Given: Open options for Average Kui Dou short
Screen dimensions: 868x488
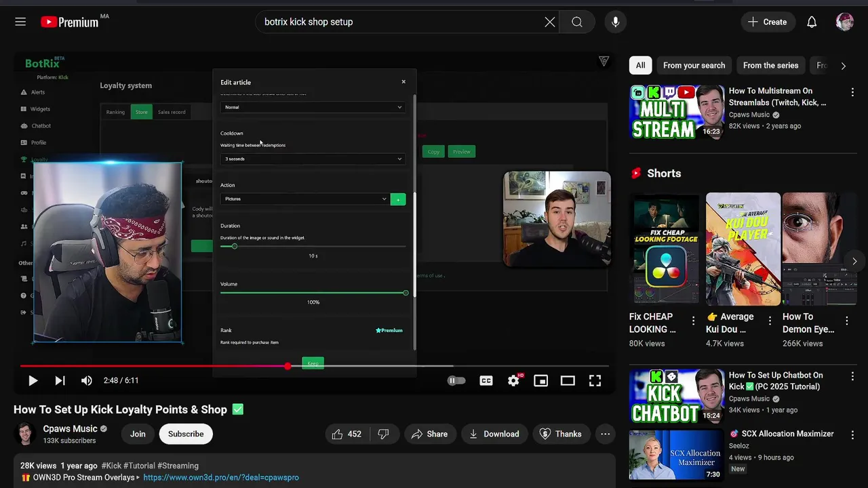Looking at the screenshot, I should coord(770,321).
